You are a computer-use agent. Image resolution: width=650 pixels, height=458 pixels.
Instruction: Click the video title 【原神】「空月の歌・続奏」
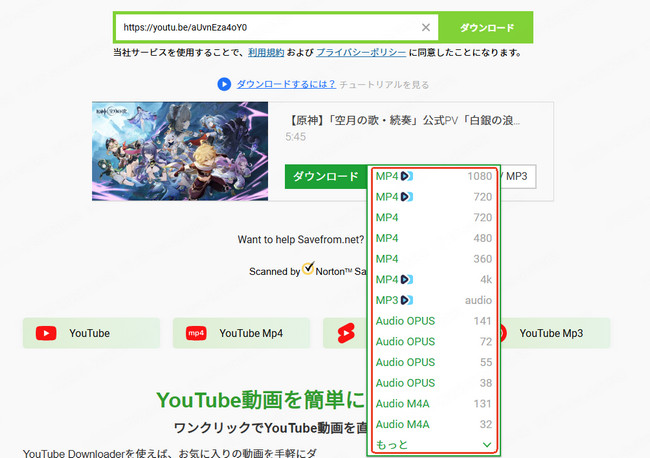[x=403, y=121]
